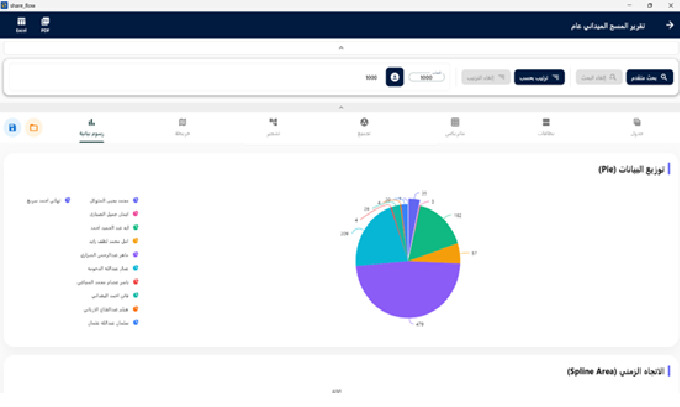This screenshot has height=407, width=680.
Task: Click the large purple pie slice
Action: click(408, 290)
